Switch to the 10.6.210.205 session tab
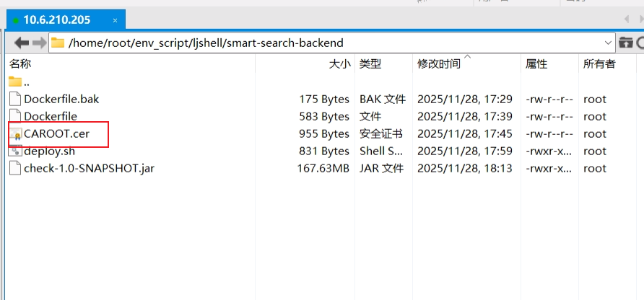This screenshot has width=644, height=300. [x=58, y=19]
